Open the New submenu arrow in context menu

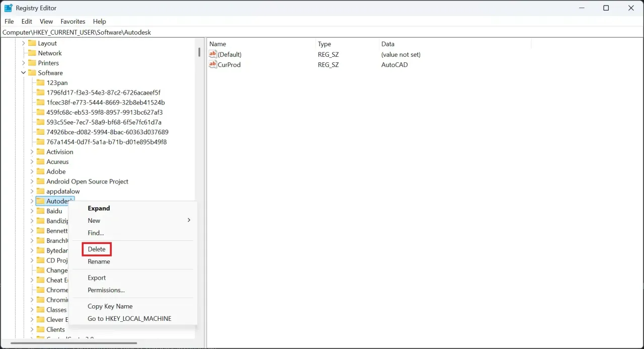(189, 220)
